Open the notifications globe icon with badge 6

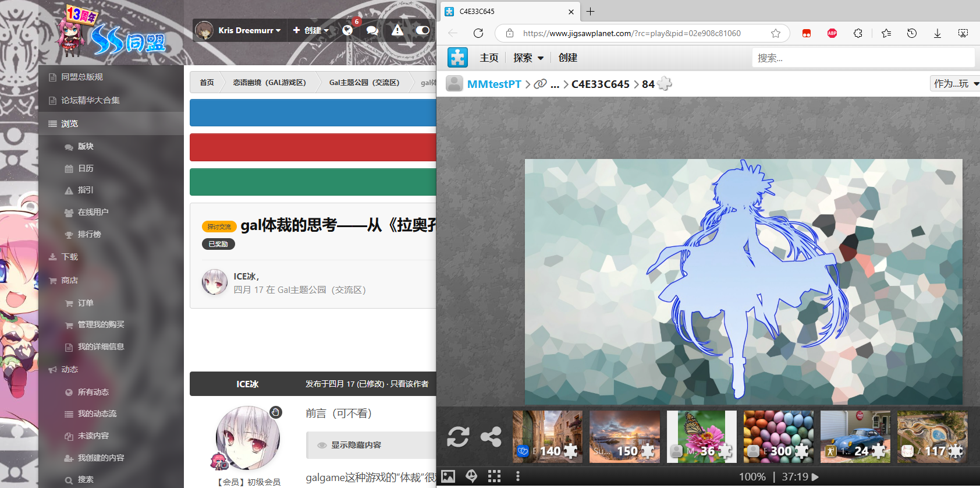pyautogui.click(x=347, y=30)
